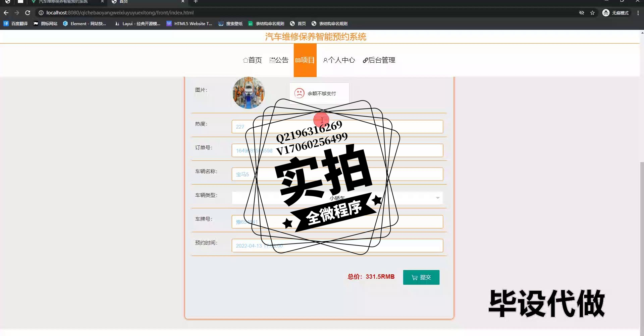This screenshot has width=644, height=336.
Task: Open 搜索壁纸 bookmark
Action: pos(230,23)
